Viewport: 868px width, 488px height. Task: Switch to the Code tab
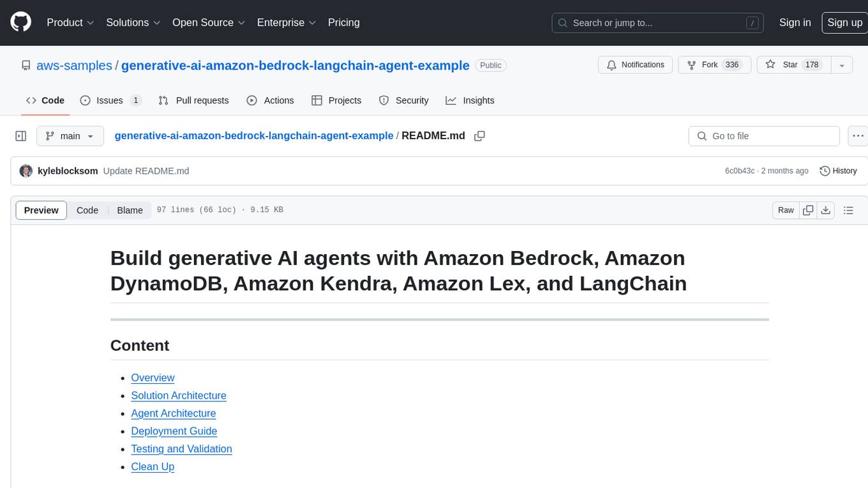tap(45, 100)
